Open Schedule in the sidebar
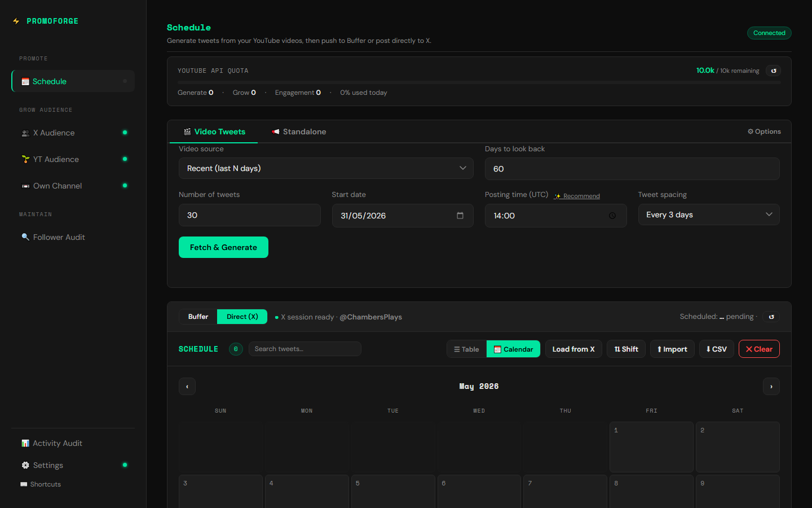Screen dimensions: 812x508 point(73,81)
